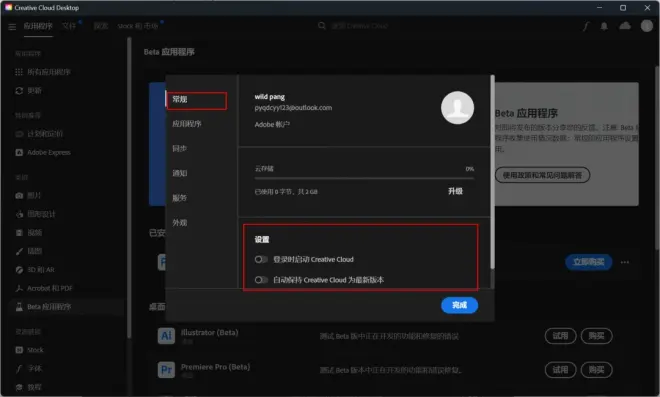The height and width of the screenshot is (397, 660).
Task: Click the Illustrator (Beta) Ai app icon
Action: coord(166,336)
